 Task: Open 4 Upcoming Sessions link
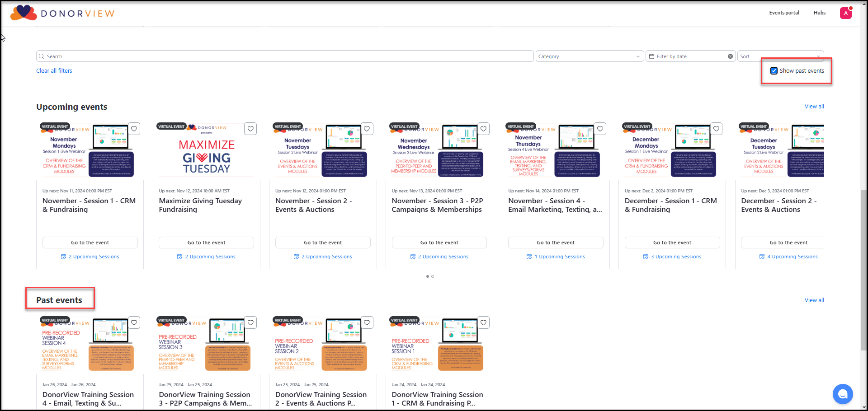[788, 257]
